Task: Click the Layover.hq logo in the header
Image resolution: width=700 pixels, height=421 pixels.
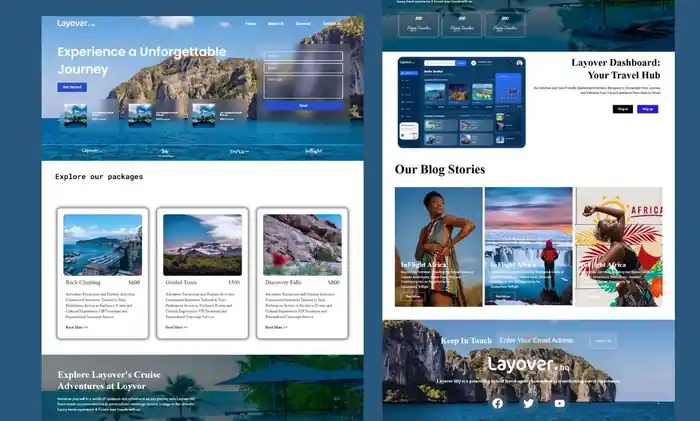Action: pyautogui.click(x=76, y=23)
